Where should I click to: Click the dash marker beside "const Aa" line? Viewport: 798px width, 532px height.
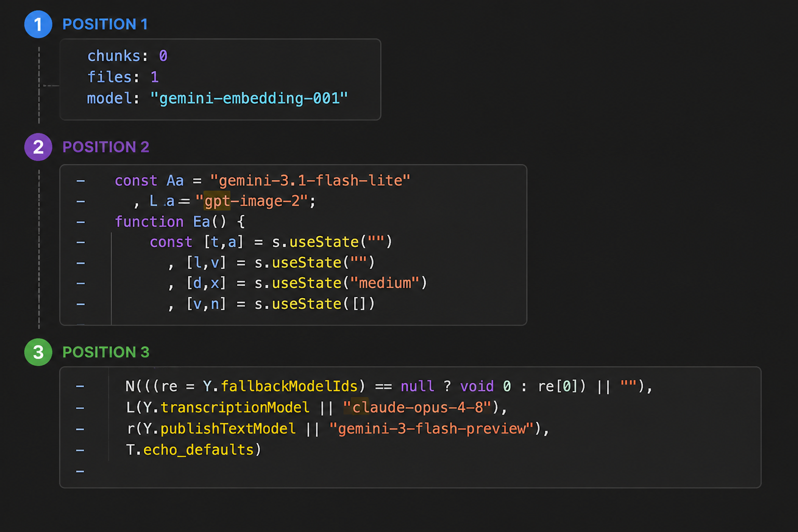[x=81, y=181]
